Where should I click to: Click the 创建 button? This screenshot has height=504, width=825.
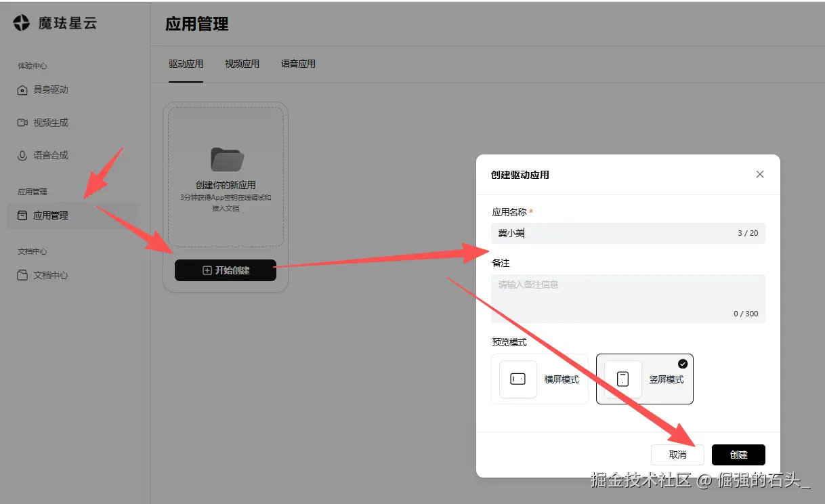click(738, 455)
